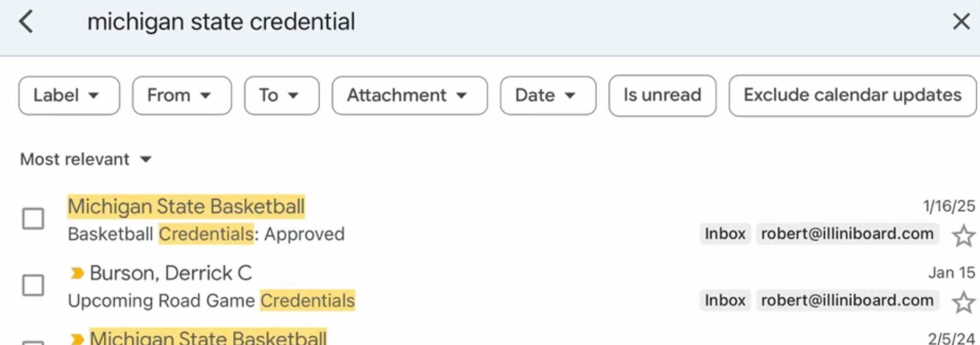
Task: Click the Inbox label on the 1/16/25 email
Action: tap(725, 234)
